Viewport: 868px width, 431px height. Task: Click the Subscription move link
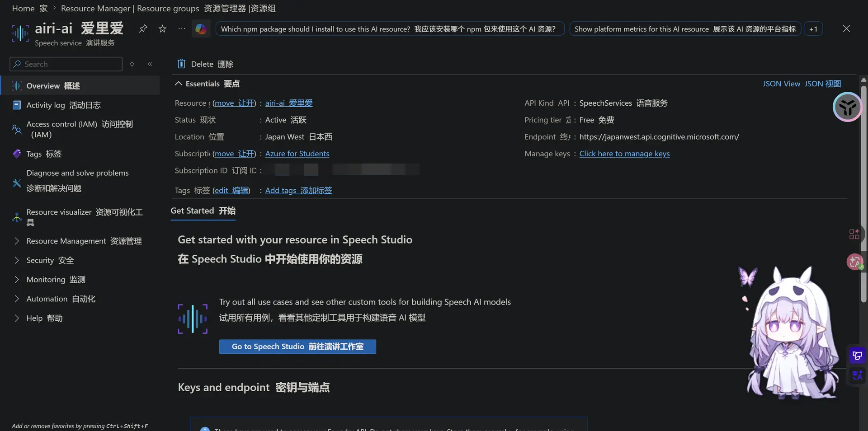pos(234,154)
